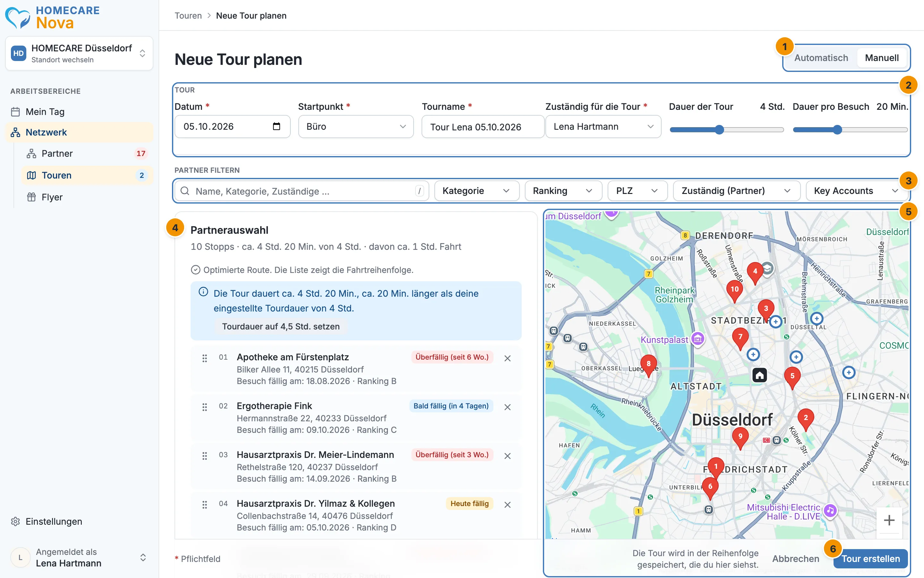Click red map pin number 5
The image size is (924, 578).
coord(792,377)
